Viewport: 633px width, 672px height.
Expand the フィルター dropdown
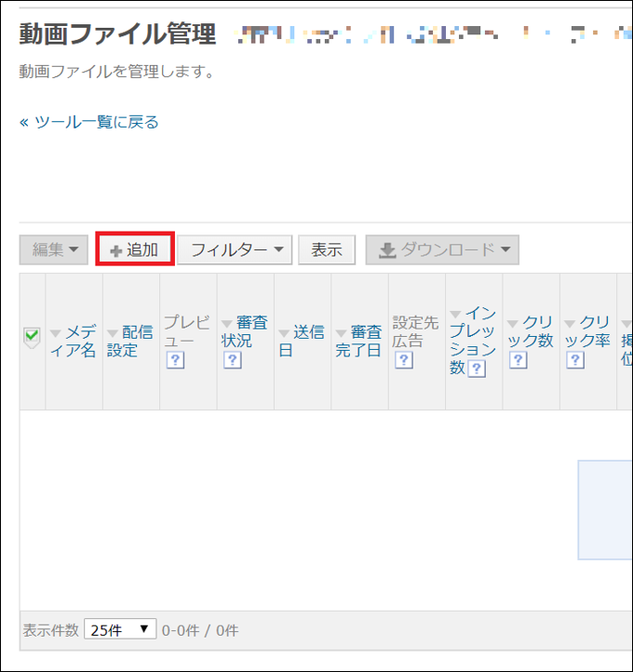[235, 249]
